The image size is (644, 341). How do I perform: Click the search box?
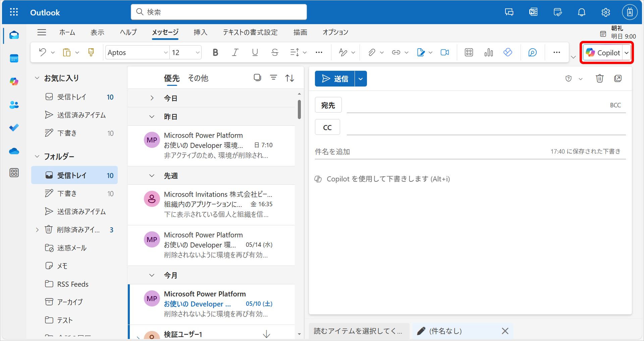(x=219, y=12)
